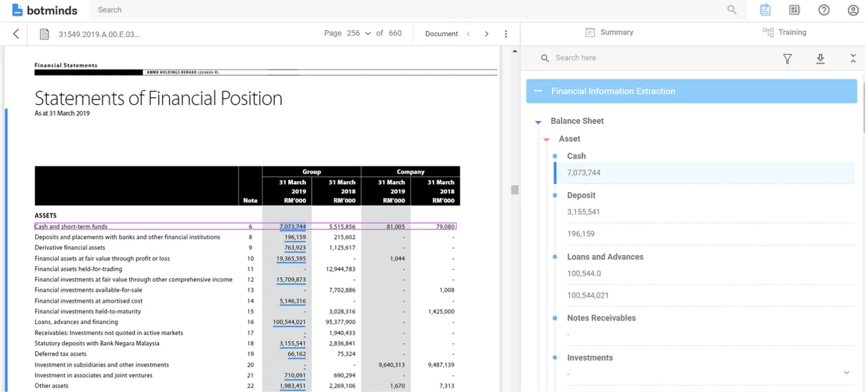
Task: Click the ASSETS section heading in table
Action: [x=45, y=215]
